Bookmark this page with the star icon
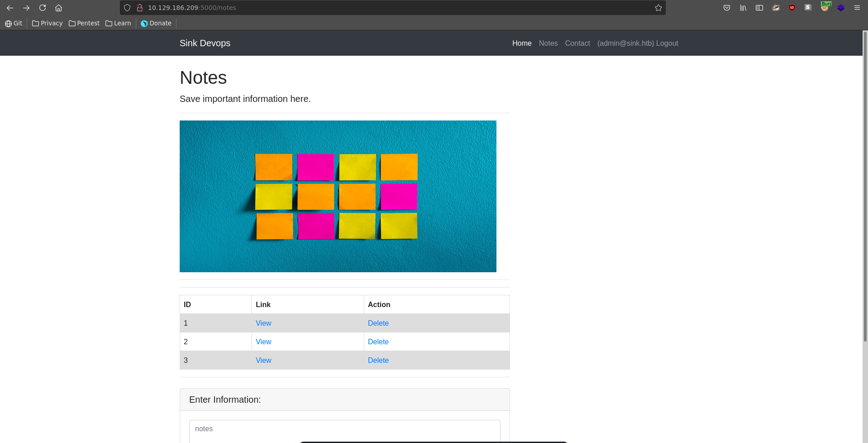 tap(658, 8)
